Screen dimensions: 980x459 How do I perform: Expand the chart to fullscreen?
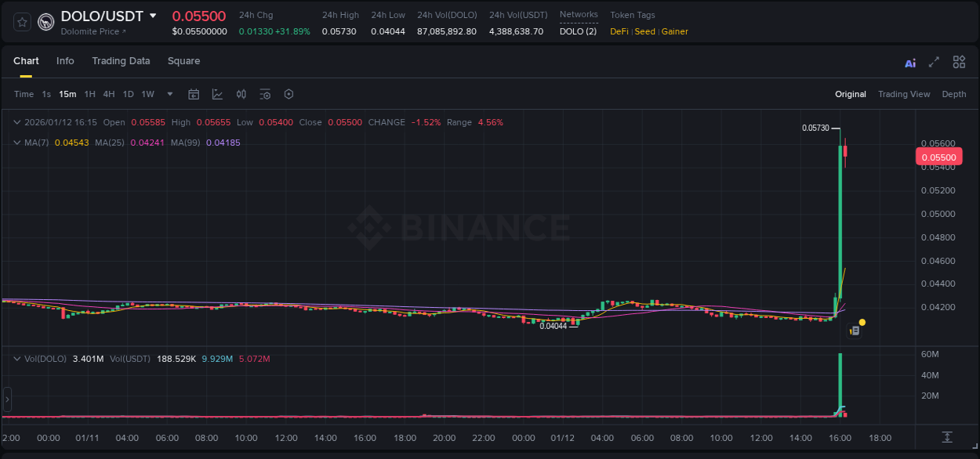tap(934, 62)
